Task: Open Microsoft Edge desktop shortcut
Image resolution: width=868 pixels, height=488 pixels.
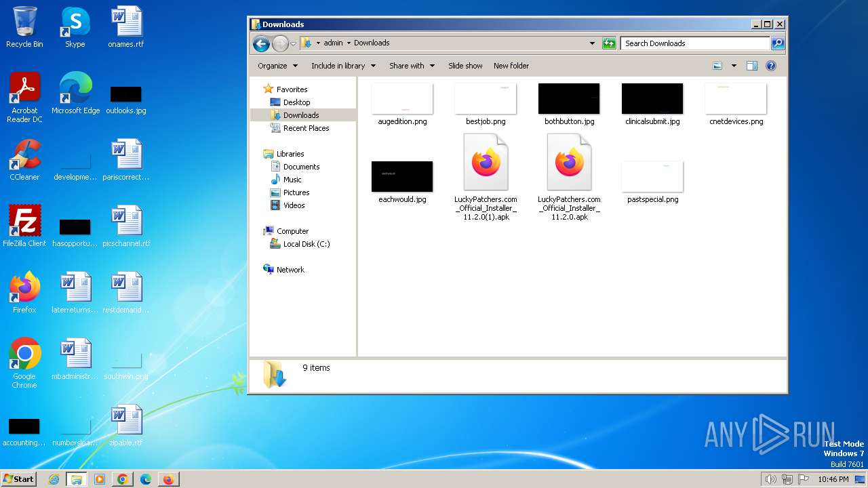Action: point(75,94)
